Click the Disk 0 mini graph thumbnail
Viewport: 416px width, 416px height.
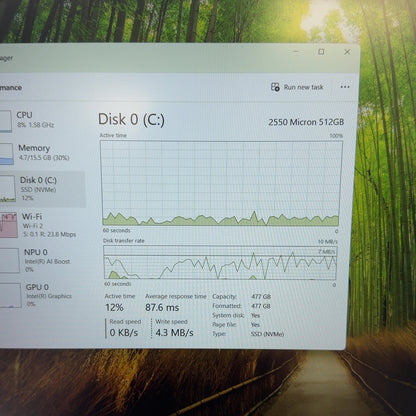pos(7,189)
